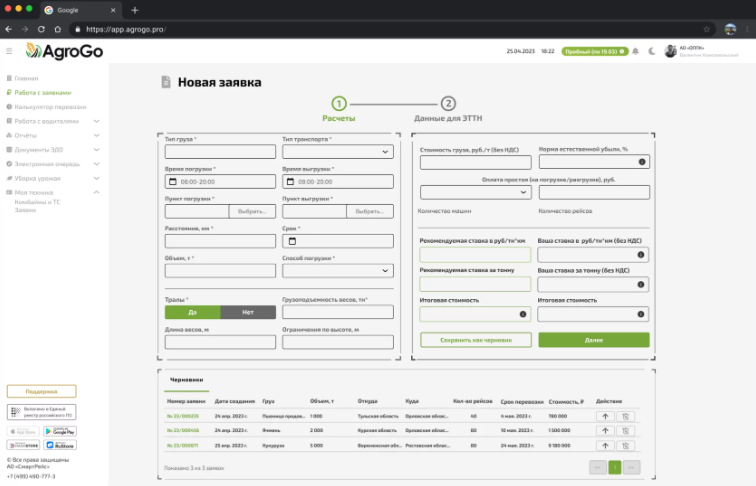Image resolution: width=756 pixels, height=486 pixels.
Task: Go to step 2 Данные для ЭТТН
Action: pyautogui.click(x=448, y=104)
